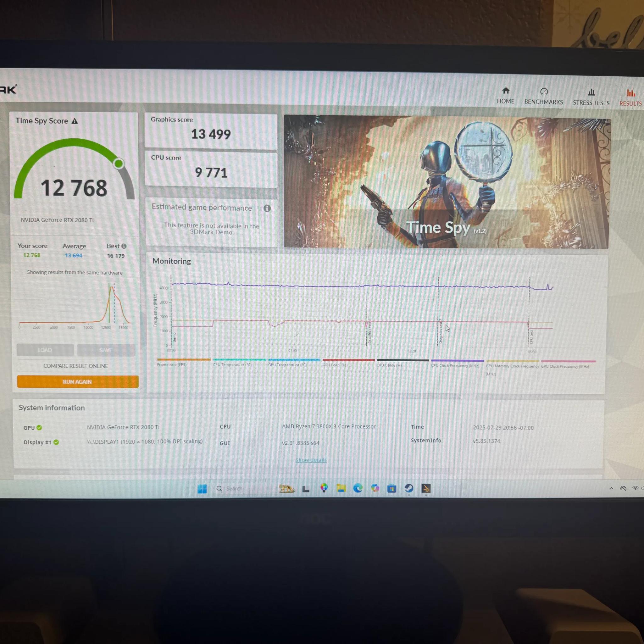Open Copilot from the taskbar
644x644 pixels.
(375, 488)
